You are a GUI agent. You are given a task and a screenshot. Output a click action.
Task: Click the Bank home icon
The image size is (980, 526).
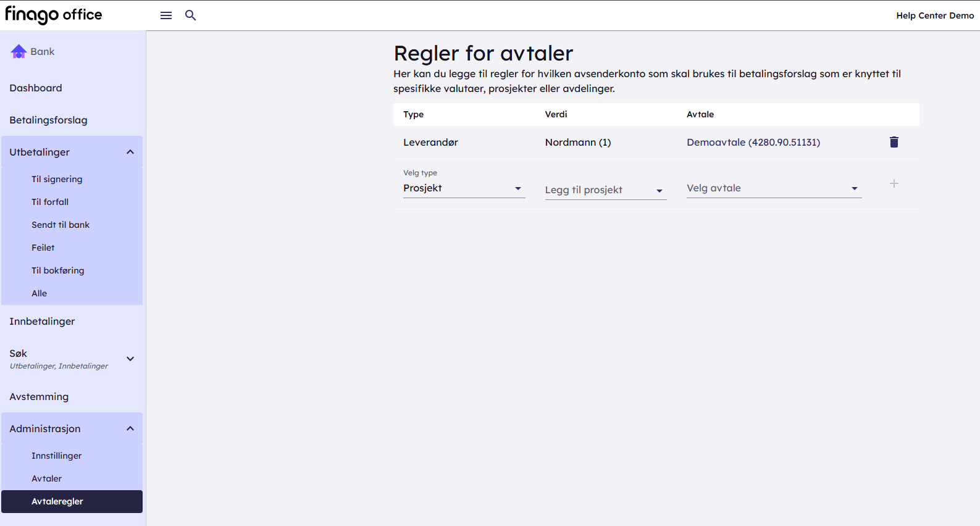point(19,52)
